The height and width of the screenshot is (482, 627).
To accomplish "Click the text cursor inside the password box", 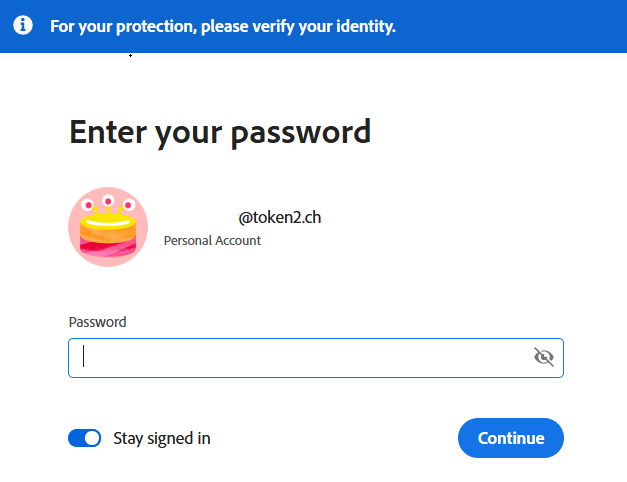I will (84, 357).
